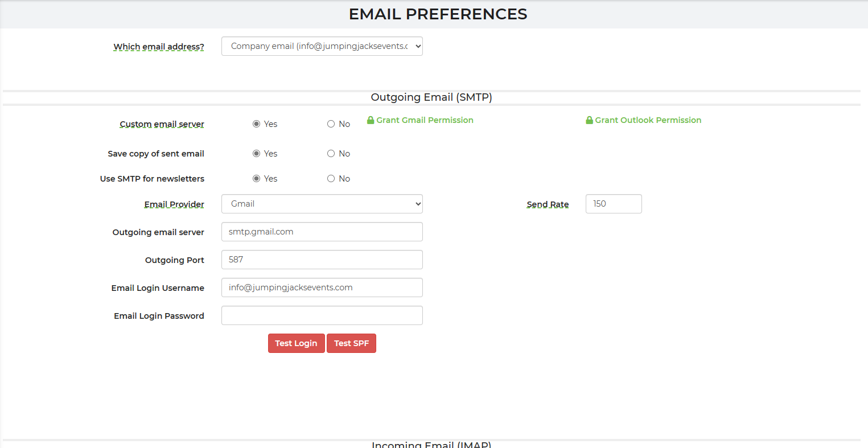
Task: Select Yes for Custom email server
Action: (x=256, y=124)
